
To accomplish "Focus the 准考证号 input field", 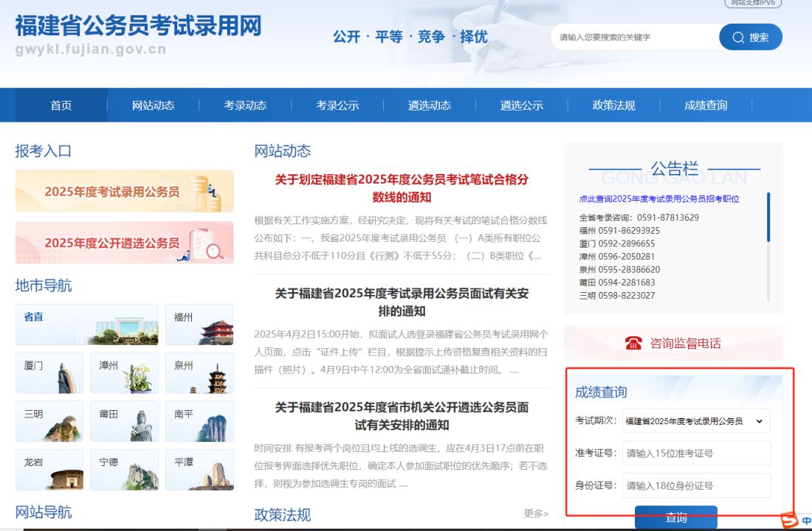I will [697, 453].
